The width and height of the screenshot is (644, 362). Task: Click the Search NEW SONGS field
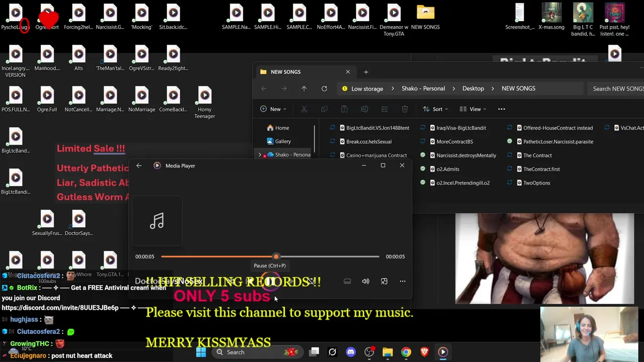click(x=616, y=88)
